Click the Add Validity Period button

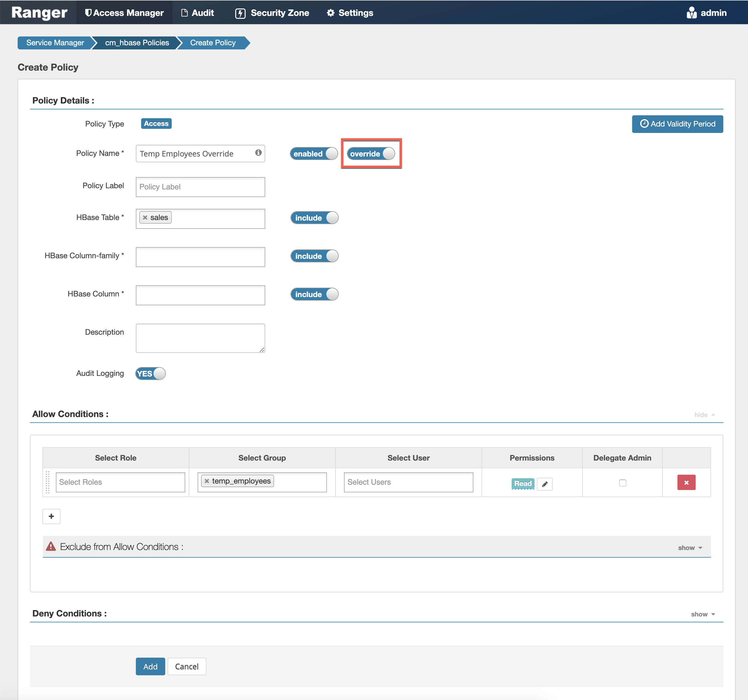pos(677,124)
